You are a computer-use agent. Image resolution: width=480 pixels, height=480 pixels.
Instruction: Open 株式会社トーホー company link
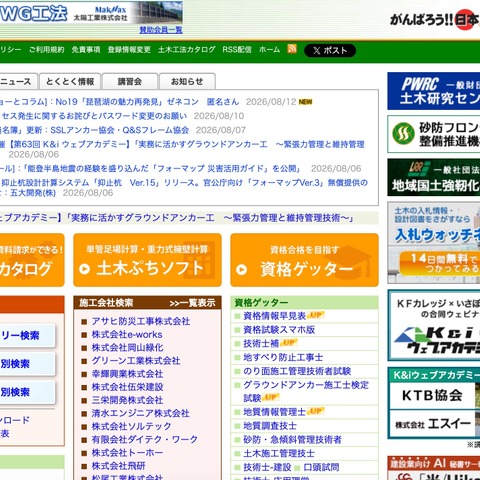pos(127,453)
